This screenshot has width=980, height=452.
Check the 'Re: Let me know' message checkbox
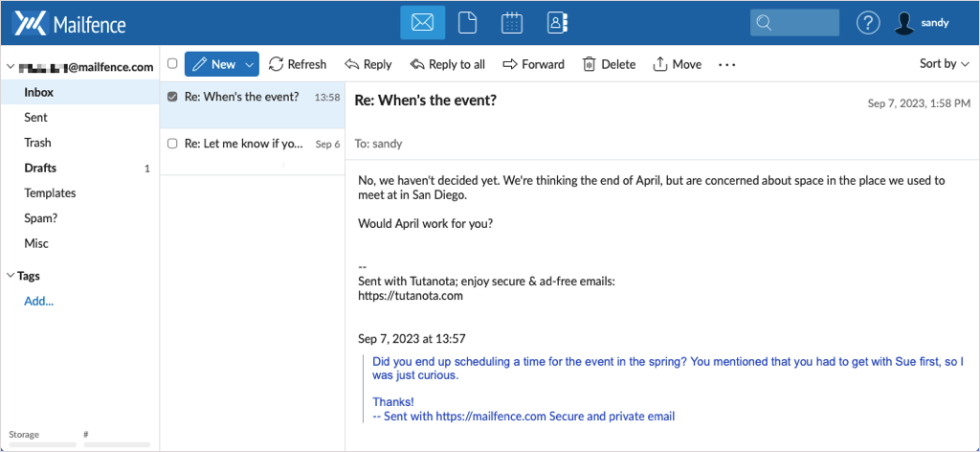[172, 144]
